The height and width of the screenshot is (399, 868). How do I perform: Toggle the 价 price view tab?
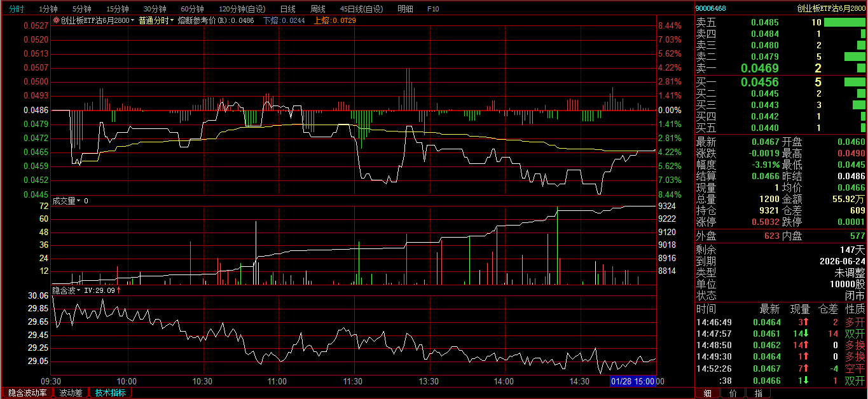click(733, 393)
